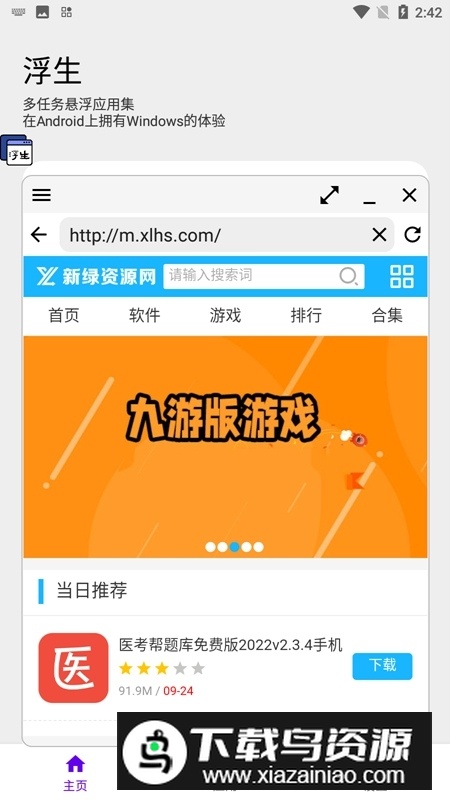450x800 pixels.
Task: Reload the page with refresh icon
Action: pyautogui.click(x=412, y=235)
